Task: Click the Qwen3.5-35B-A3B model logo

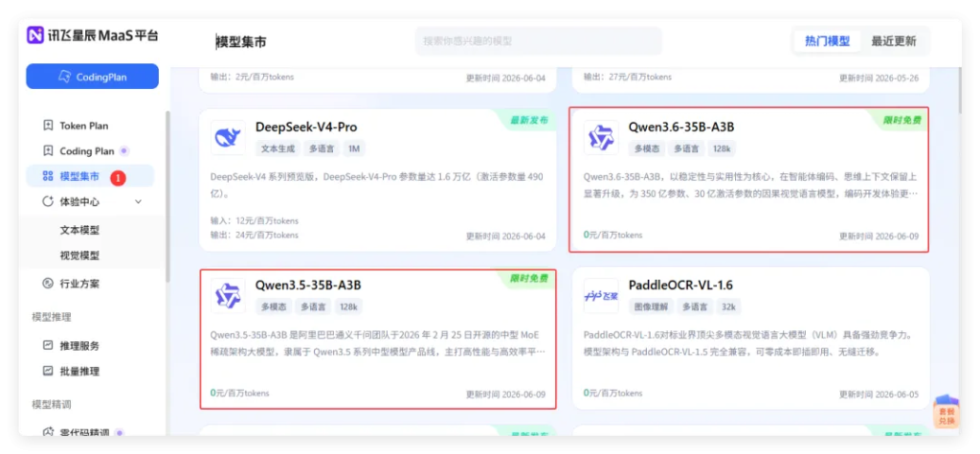Action: click(x=228, y=296)
